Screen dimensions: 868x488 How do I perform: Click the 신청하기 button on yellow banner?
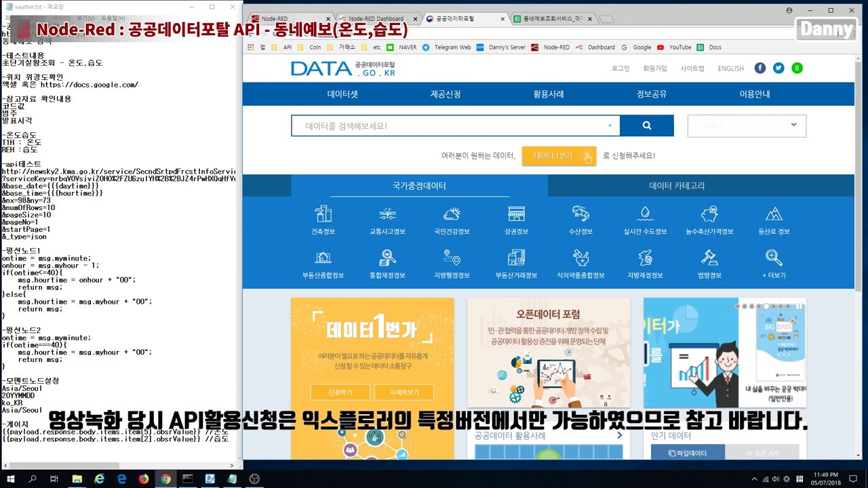(x=340, y=392)
